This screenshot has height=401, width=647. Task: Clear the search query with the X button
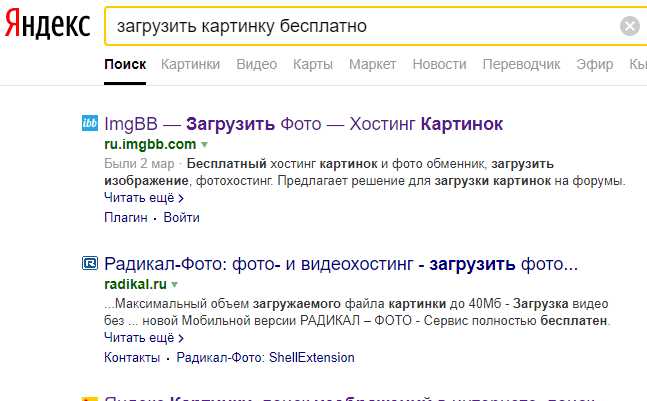[630, 26]
